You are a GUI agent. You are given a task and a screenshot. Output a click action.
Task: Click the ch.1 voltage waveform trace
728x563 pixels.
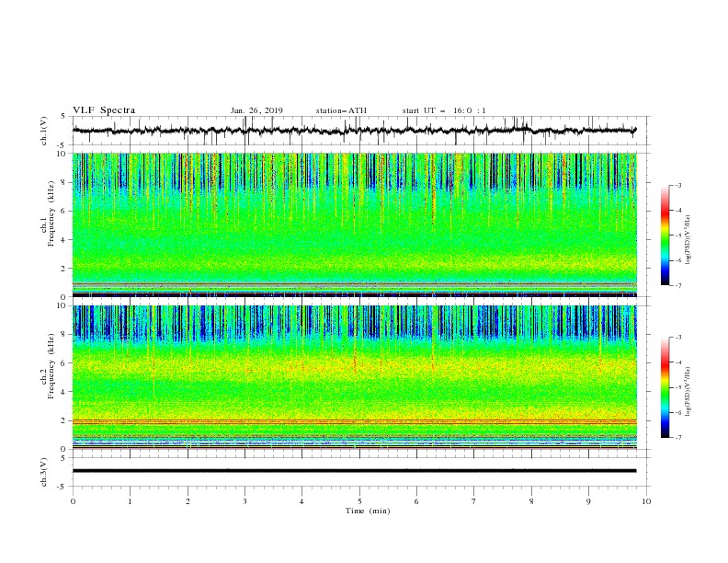[354, 131]
